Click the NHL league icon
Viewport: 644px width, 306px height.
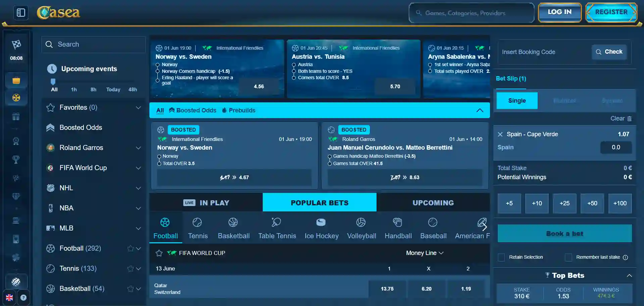[50, 188]
